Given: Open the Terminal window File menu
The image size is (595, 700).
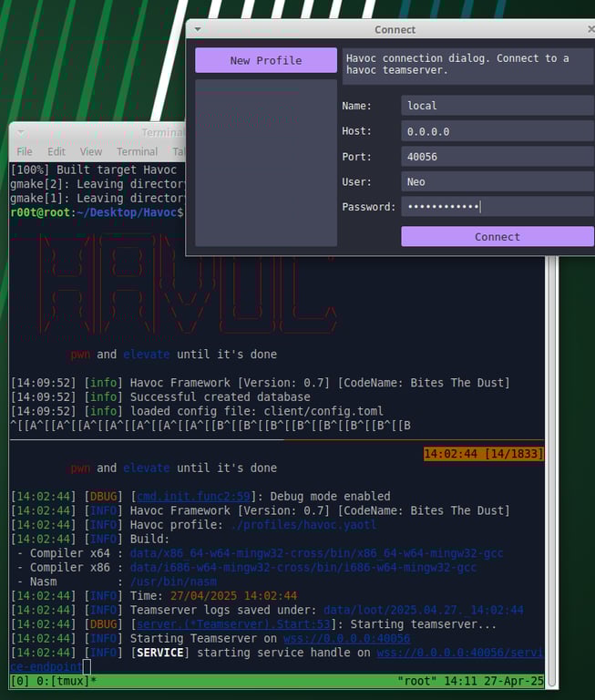Looking at the screenshot, I should click(25, 152).
